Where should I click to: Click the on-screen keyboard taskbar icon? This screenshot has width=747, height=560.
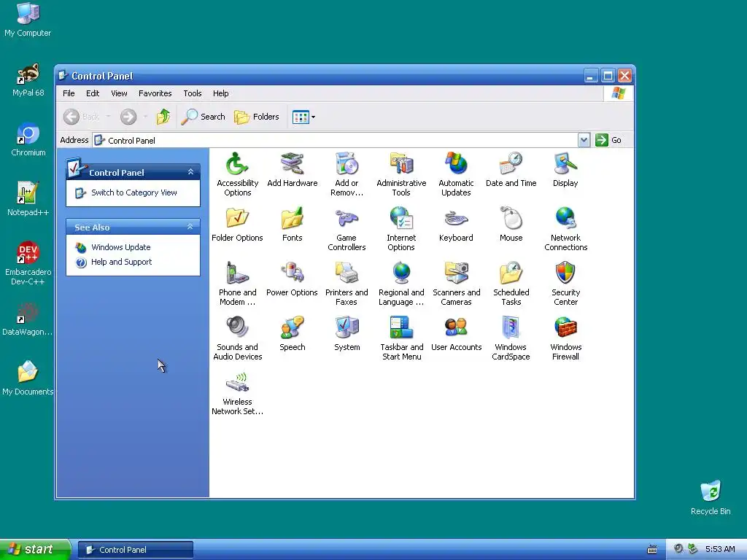[x=651, y=550]
